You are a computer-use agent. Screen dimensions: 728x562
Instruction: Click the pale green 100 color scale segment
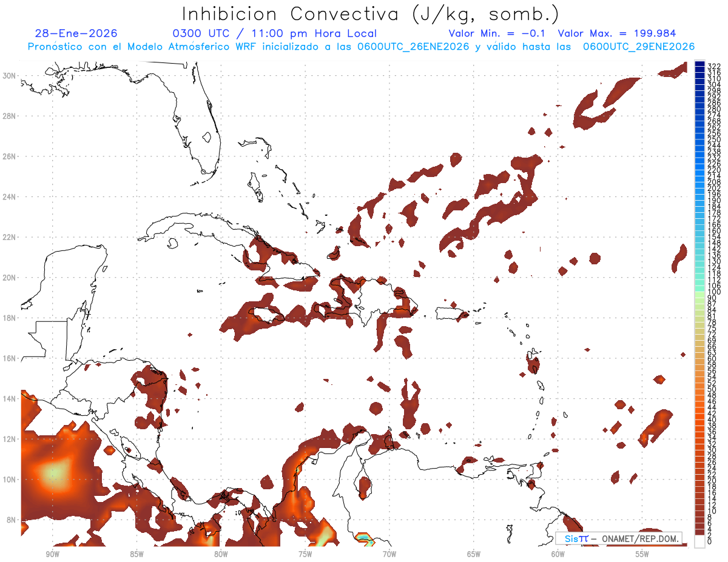[x=699, y=296]
